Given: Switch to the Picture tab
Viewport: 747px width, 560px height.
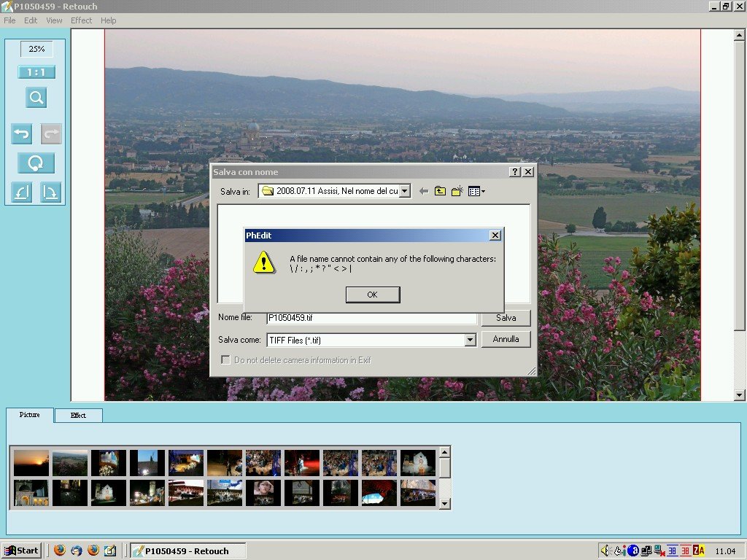Looking at the screenshot, I should 29,415.
